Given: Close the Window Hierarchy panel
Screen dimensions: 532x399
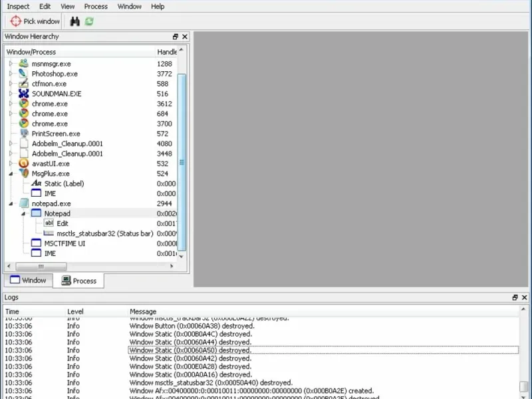Looking at the screenshot, I should [185, 37].
